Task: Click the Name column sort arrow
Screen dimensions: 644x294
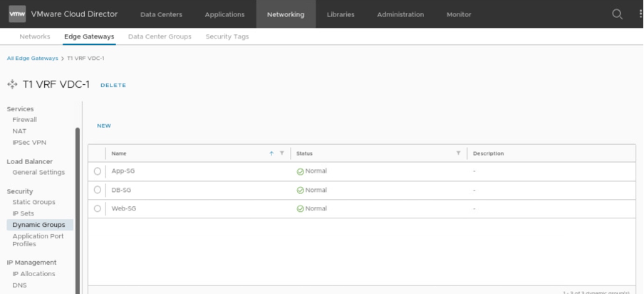Action: (x=271, y=153)
